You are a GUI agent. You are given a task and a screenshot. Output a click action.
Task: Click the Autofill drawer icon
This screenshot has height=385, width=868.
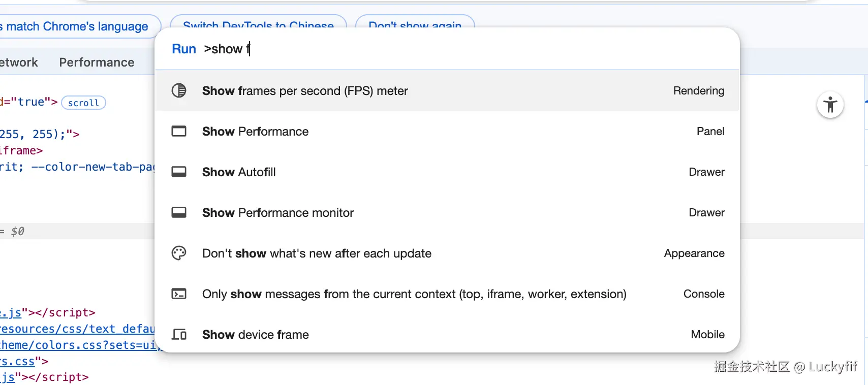(179, 172)
